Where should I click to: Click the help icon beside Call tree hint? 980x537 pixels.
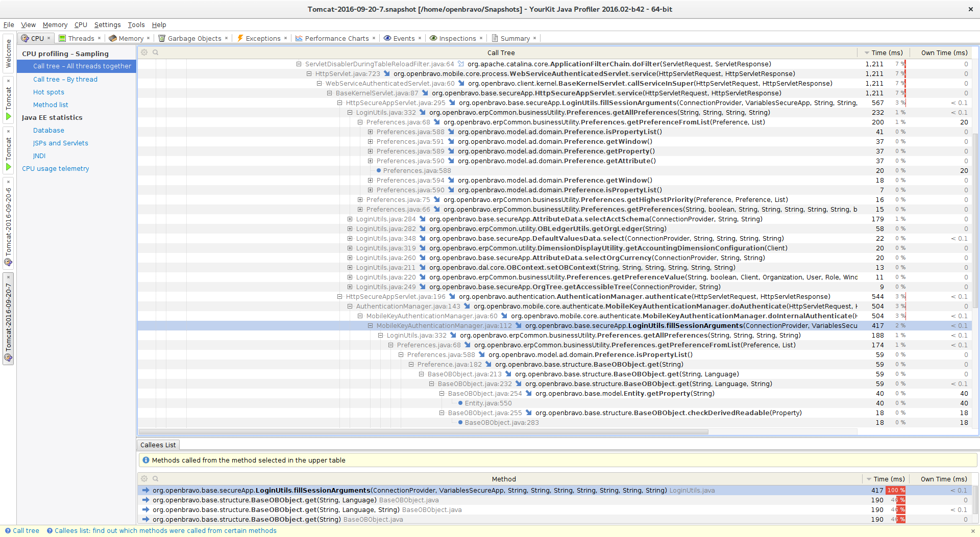[x=8, y=531]
